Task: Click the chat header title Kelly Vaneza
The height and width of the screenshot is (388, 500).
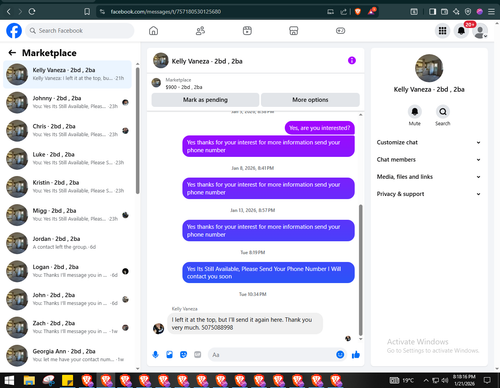Action: (207, 61)
